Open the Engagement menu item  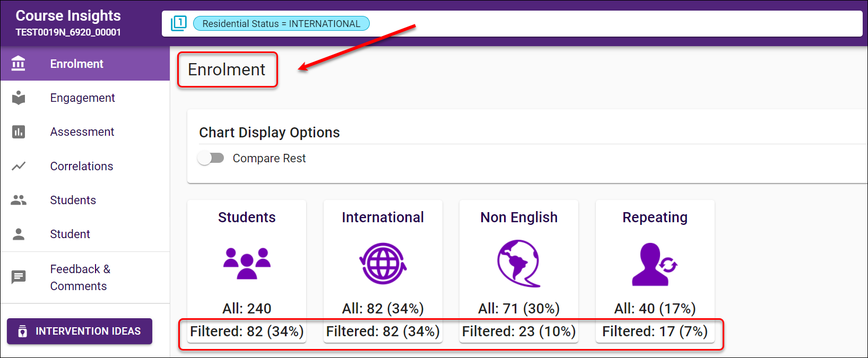pyautogui.click(x=82, y=98)
